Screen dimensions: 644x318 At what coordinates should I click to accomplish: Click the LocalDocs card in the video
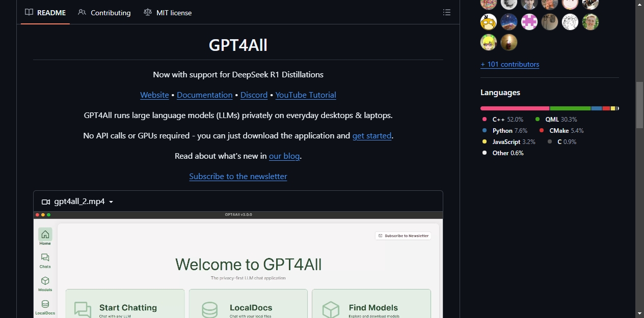point(248,304)
